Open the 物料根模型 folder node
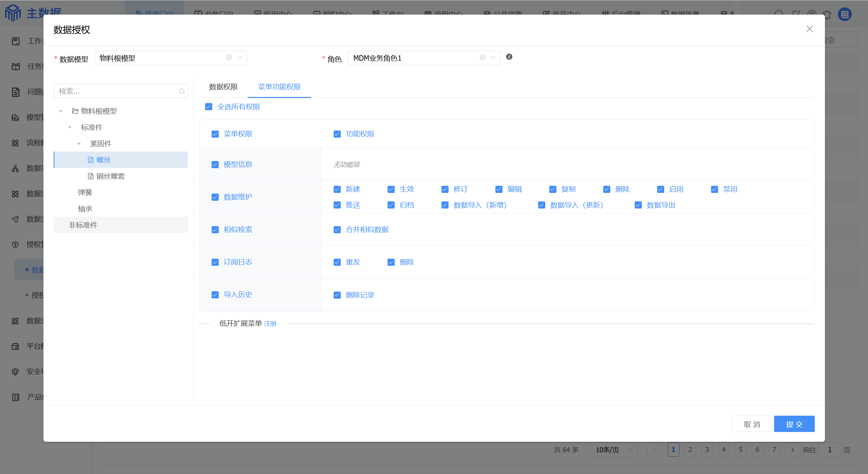The width and height of the screenshot is (868, 474). click(x=99, y=111)
